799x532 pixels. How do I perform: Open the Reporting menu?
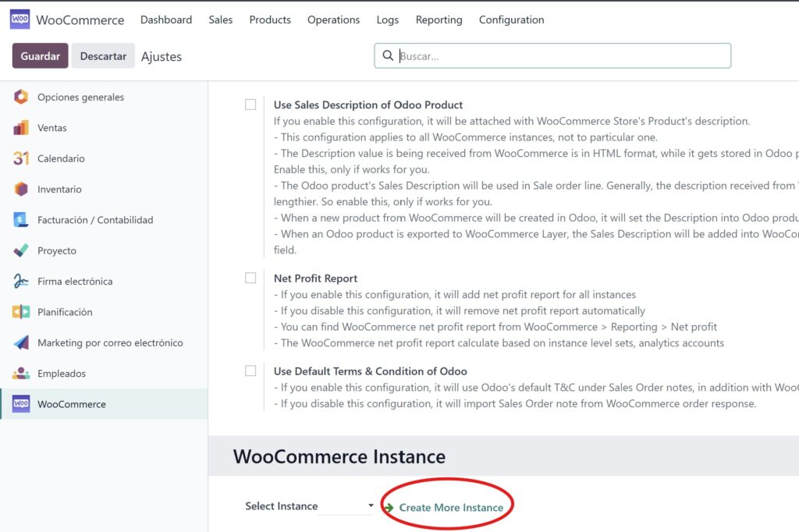[439, 20]
